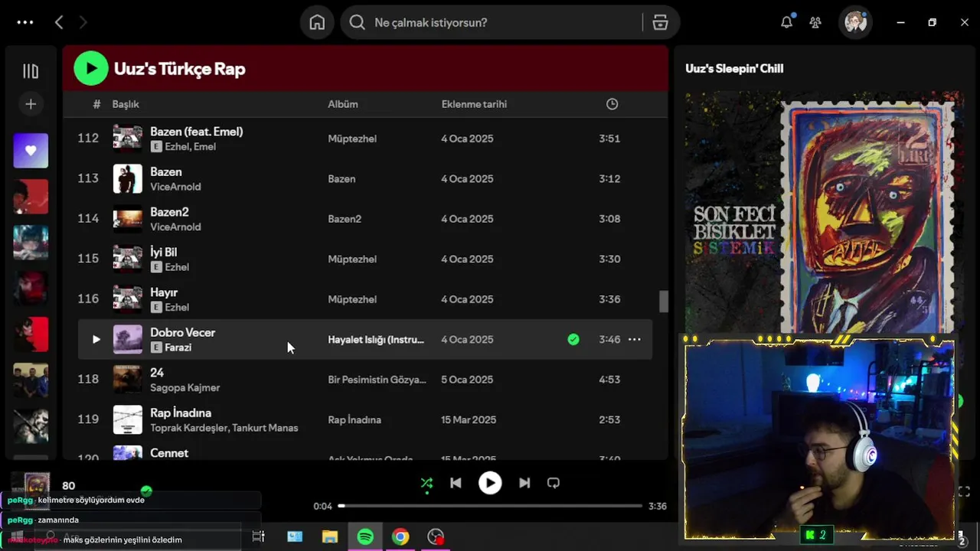Sort by Başlık column header
This screenshot has width=980, height=551.
tap(126, 104)
